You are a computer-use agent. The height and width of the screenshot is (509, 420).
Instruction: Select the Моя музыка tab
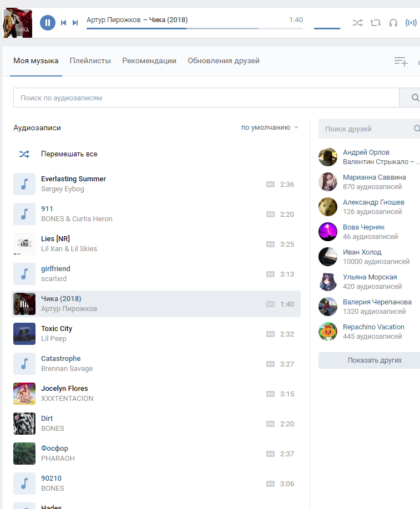(36, 60)
